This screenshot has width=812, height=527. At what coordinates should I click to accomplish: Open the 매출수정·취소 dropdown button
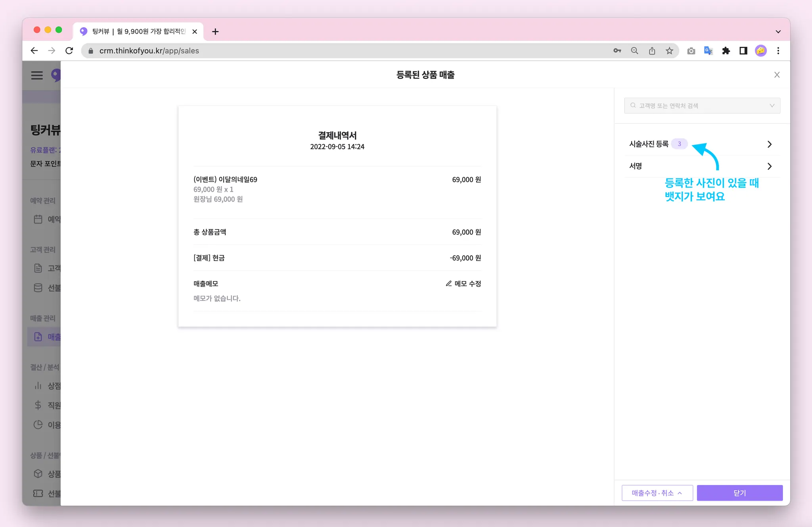pos(657,493)
